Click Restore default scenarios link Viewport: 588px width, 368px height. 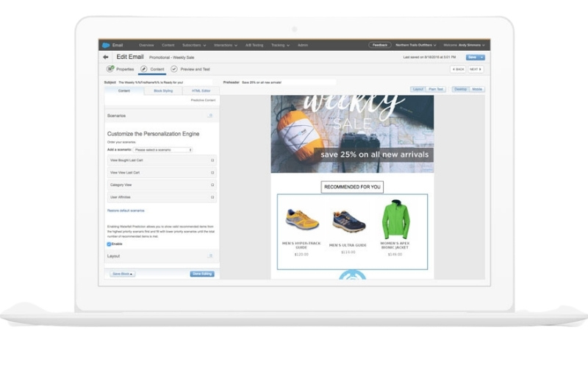point(126,210)
